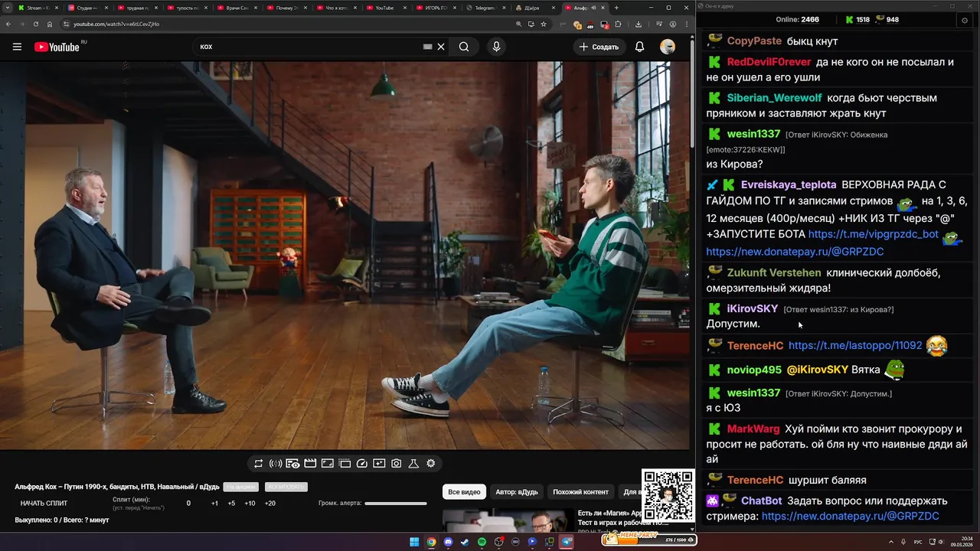Click the clapperboard icon in player toolbar
980x551 pixels.
click(x=310, y=464)
